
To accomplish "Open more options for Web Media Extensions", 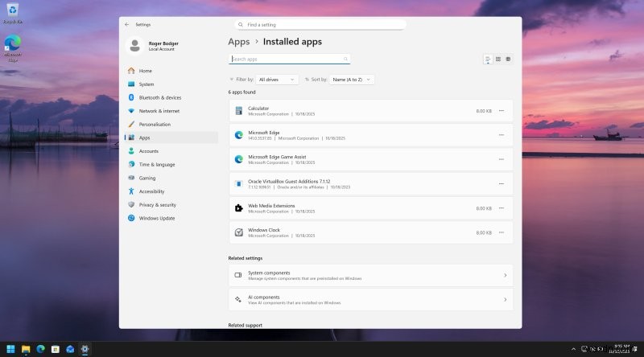I will click(502, 208).
